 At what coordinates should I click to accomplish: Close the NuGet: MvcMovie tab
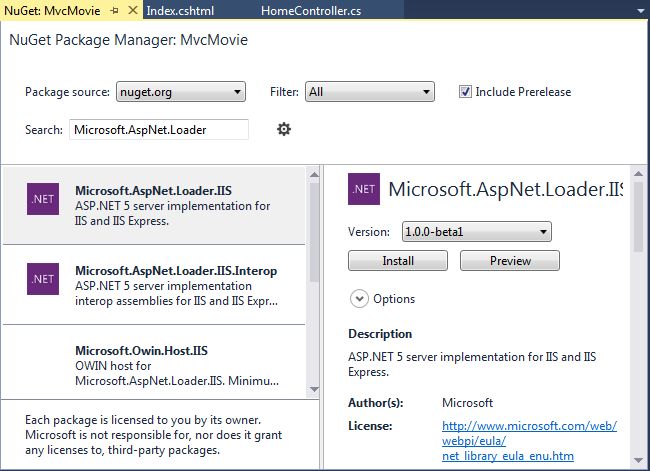(133, 10)
